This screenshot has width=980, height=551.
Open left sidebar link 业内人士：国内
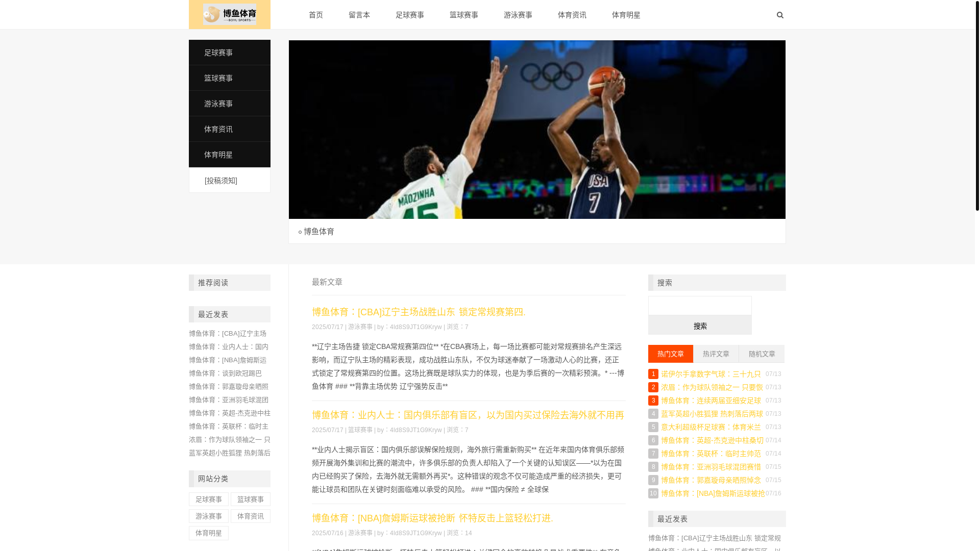[x=229, y=346]
